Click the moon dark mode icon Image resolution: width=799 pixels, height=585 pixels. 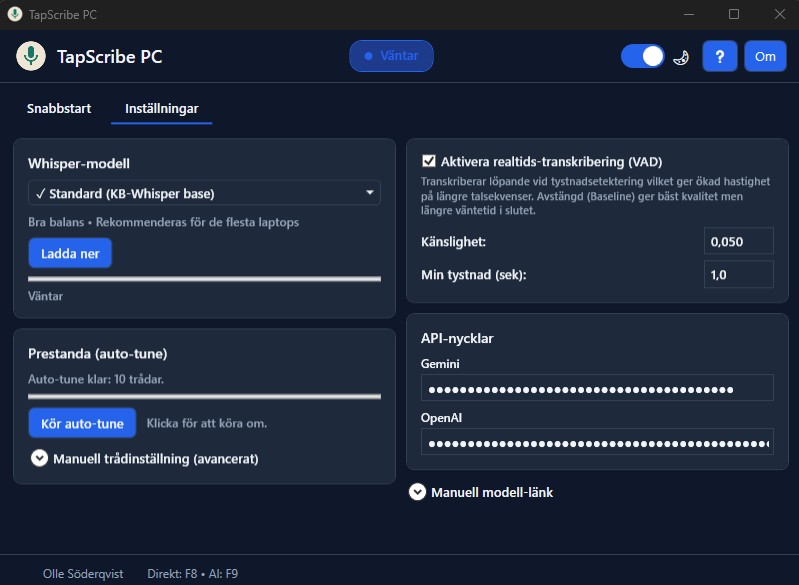click(681, 57)
